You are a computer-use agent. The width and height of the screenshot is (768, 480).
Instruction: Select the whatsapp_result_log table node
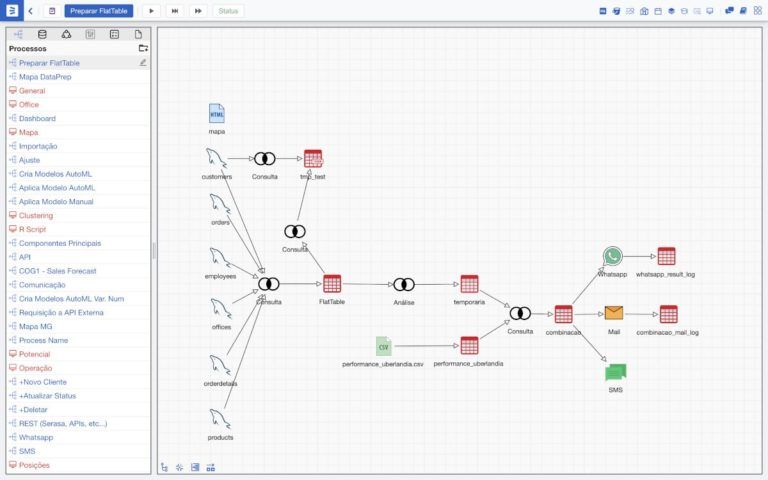[666, 256]
